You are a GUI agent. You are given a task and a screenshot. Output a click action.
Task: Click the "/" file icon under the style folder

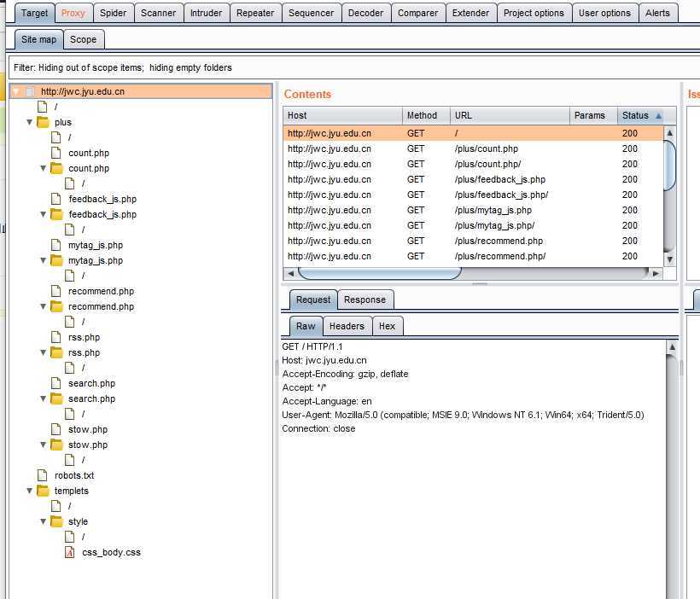[70, 537]
